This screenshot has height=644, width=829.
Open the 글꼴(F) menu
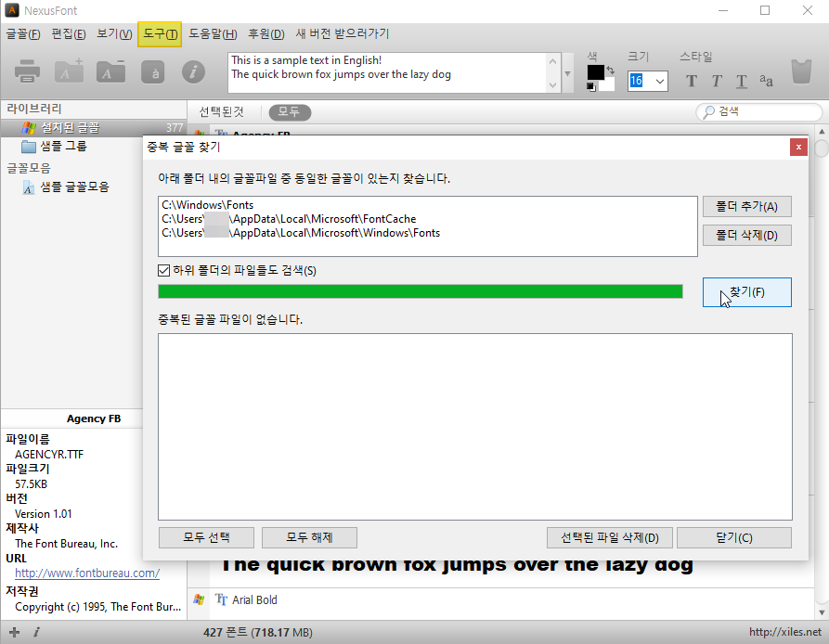click(23, 33)
